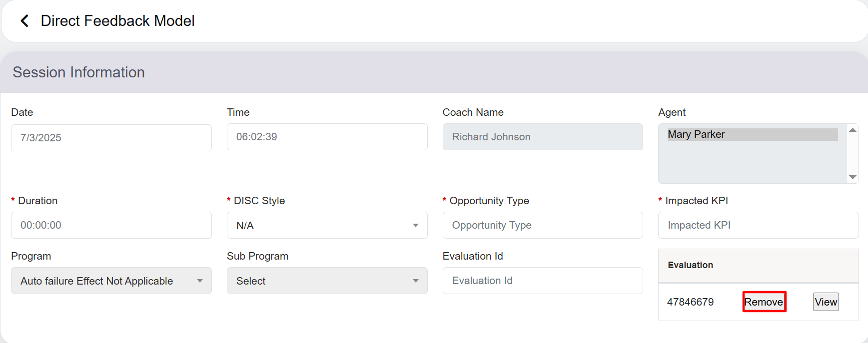This screenshot has width=868, height=343.
Task: Expand the Program dropdown
Action: click(111, 281)
